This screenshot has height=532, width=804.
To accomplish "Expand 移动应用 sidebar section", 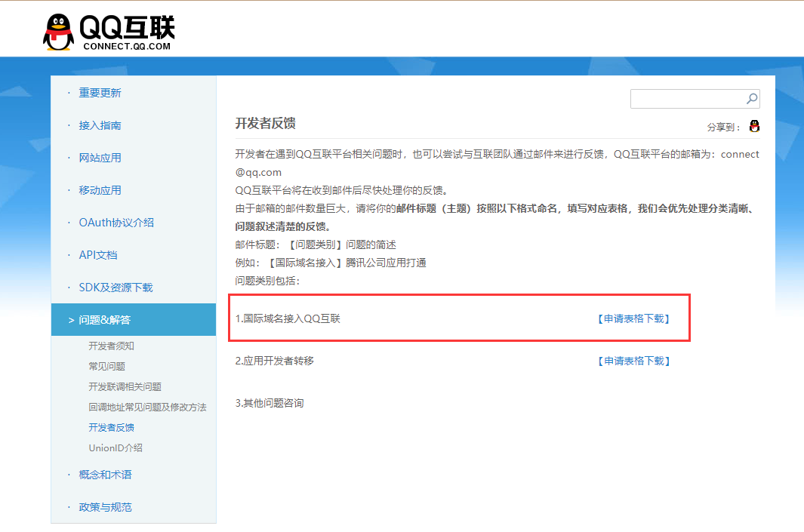I will pos(100,190).
